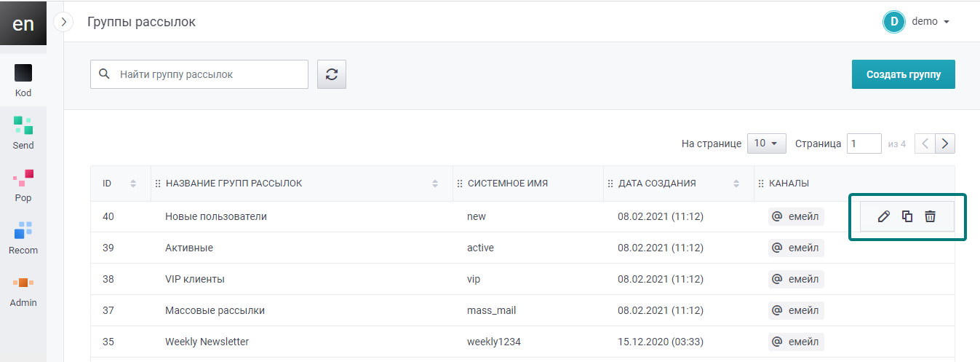Open the Admin module in sidebar
Viewport: 980px width, 362px height.
pyautogui.click(x=23, y=290)
